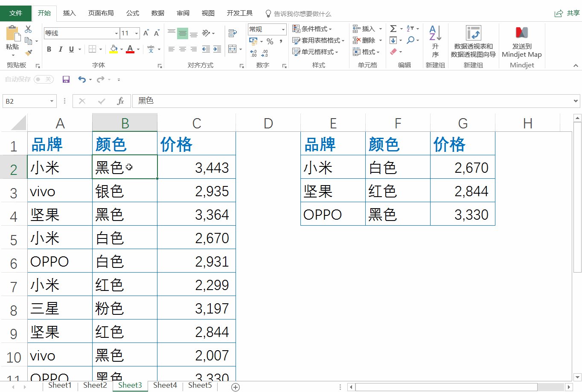The image size is (582, 392).
Task: Switch to the 数据 ribbon tab
Action: (157, 13)
